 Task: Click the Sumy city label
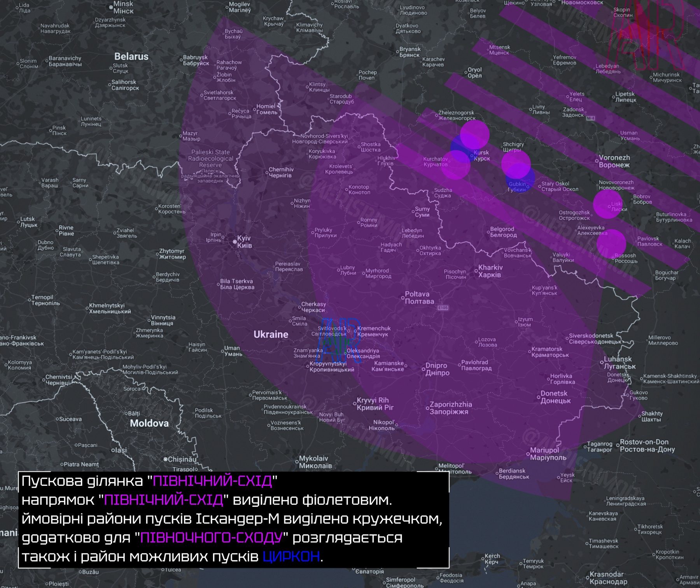[422, 212]
